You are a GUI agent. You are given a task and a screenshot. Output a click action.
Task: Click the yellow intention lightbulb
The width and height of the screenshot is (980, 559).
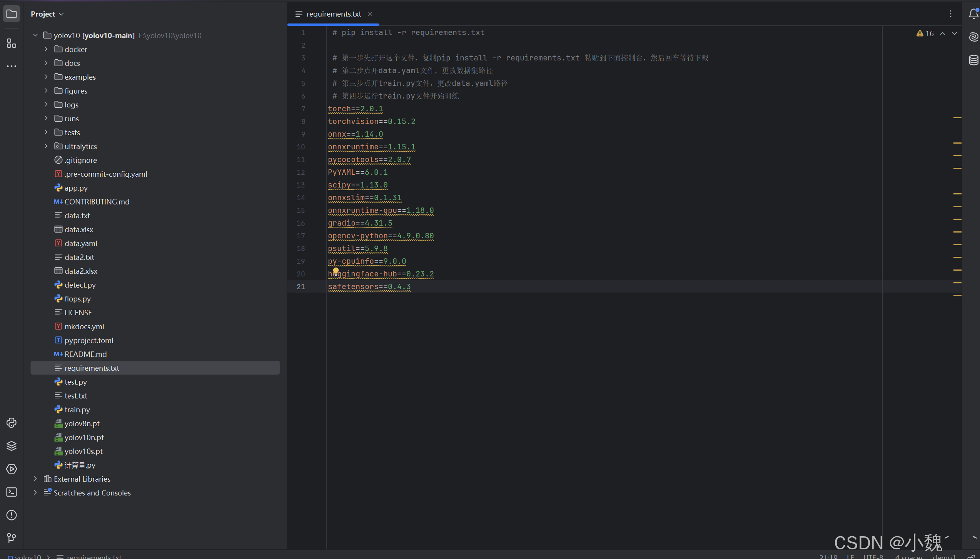336,271
